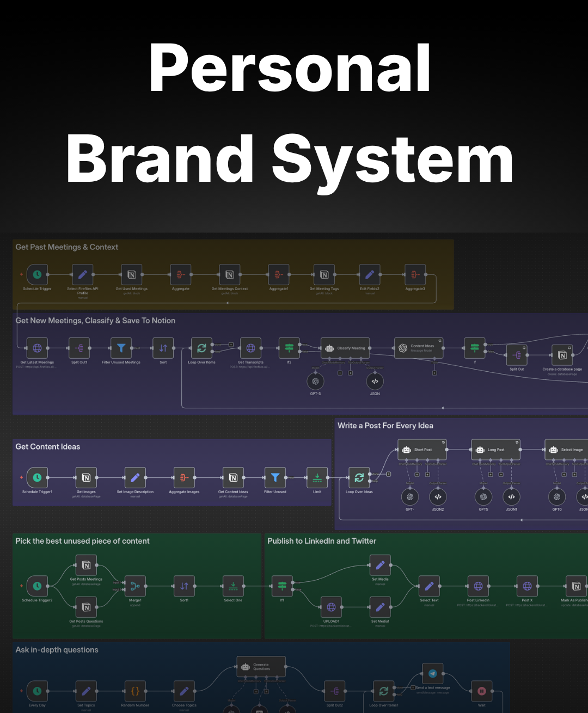Open the Short Post agent node
588x713 pixels.
[x=422, y=450]
